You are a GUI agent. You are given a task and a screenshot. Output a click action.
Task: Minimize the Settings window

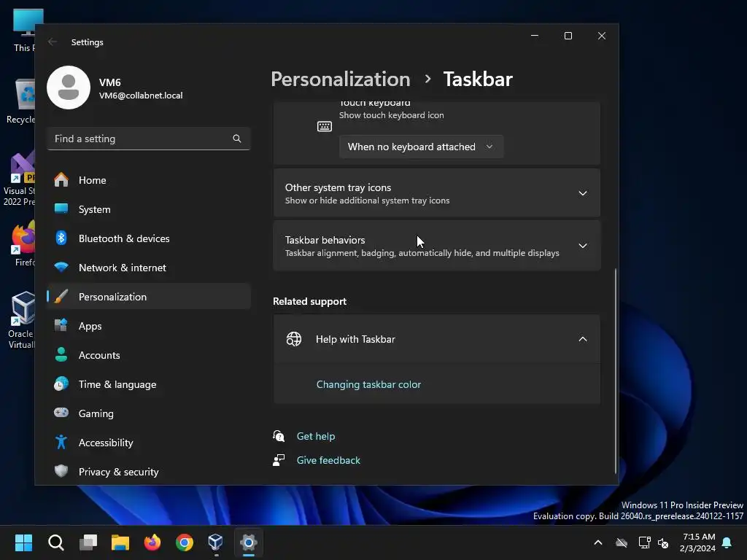[x=535, y=36]
